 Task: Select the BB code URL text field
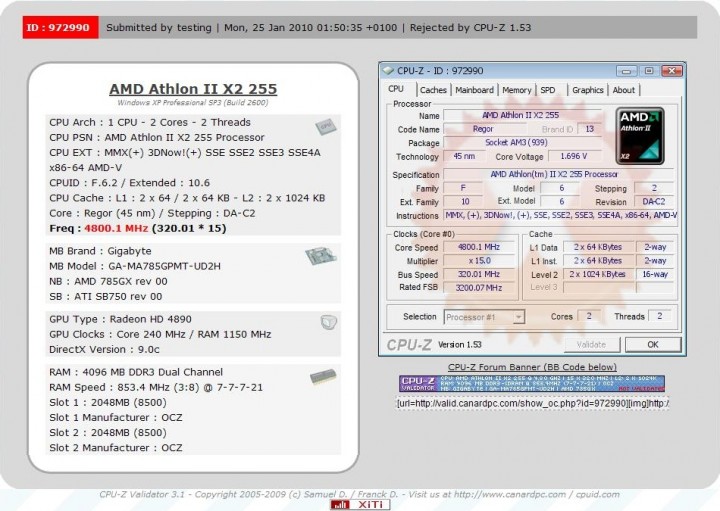point(533,404)
